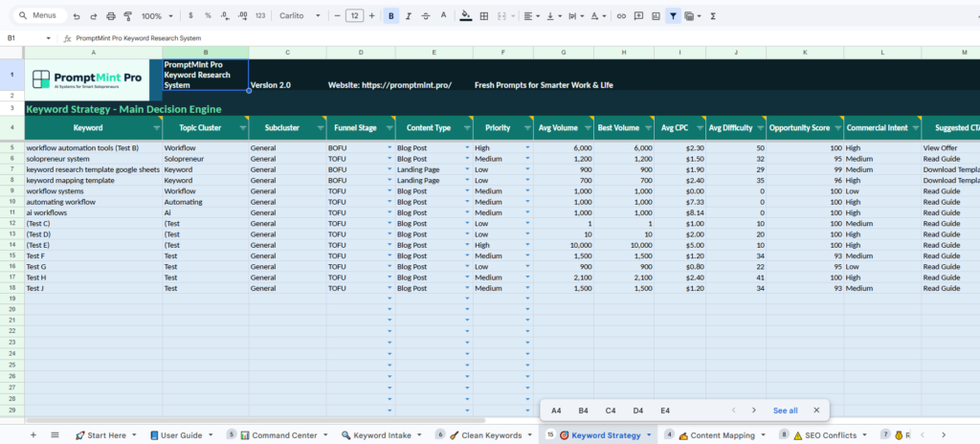
Task: Toggle Italic formatting
Action: (x=409, y=15)
